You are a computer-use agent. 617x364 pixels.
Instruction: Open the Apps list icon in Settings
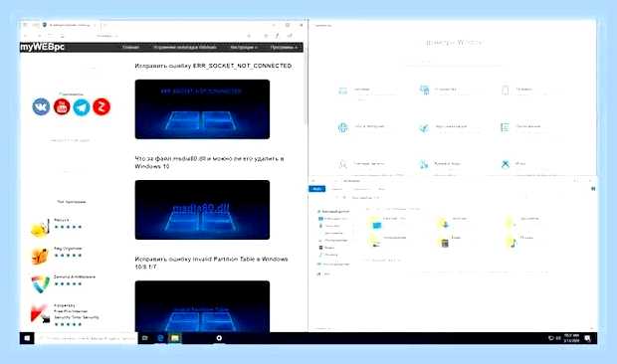(x=505, y=127)
